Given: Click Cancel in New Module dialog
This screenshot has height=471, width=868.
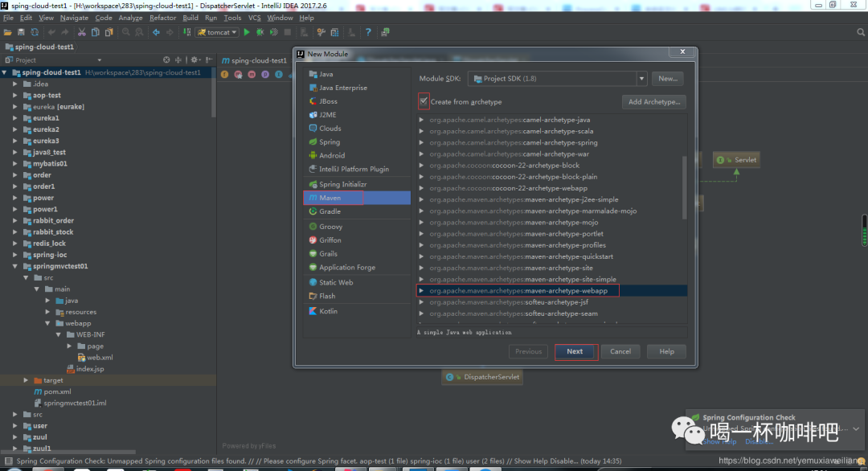Looking at the screenshot, I should click(x=620, y=351).
